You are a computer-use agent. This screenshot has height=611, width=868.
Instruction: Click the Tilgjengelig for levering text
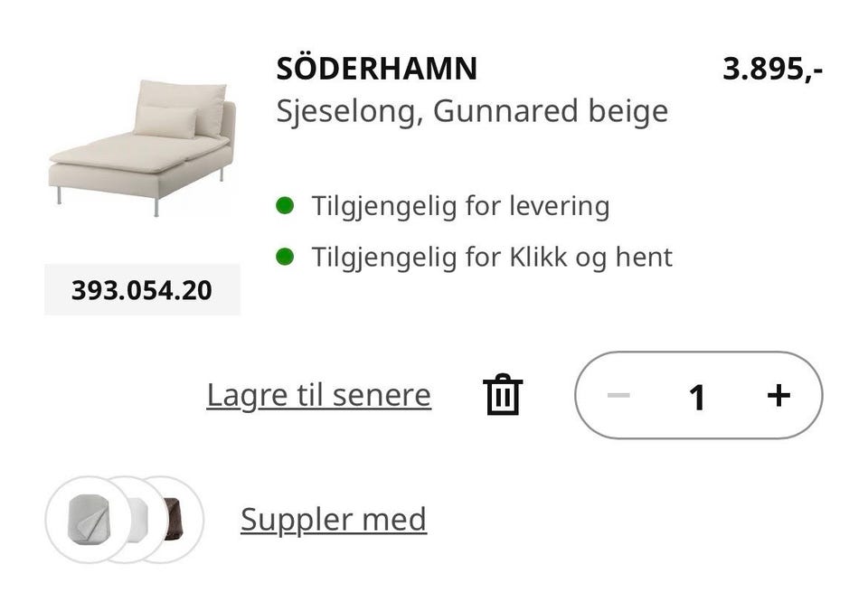click(460, 206)
